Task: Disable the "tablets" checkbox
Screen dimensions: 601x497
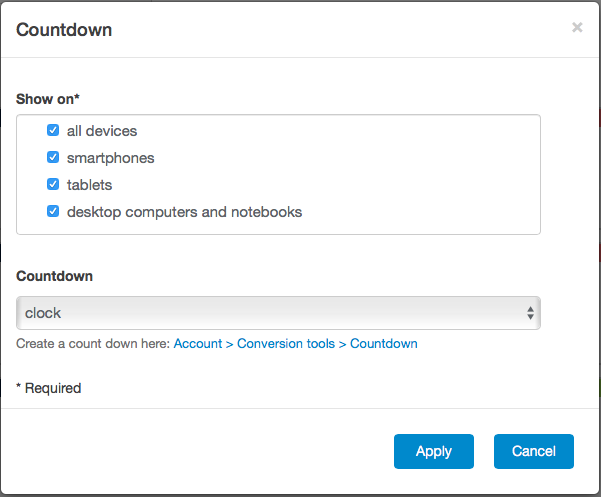Action: click(x=54, y=184)
